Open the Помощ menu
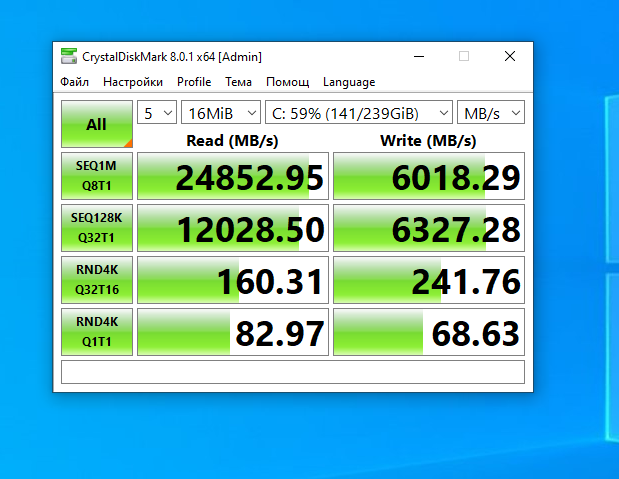The height and width of the screenshot is (479, 619). 287,82
